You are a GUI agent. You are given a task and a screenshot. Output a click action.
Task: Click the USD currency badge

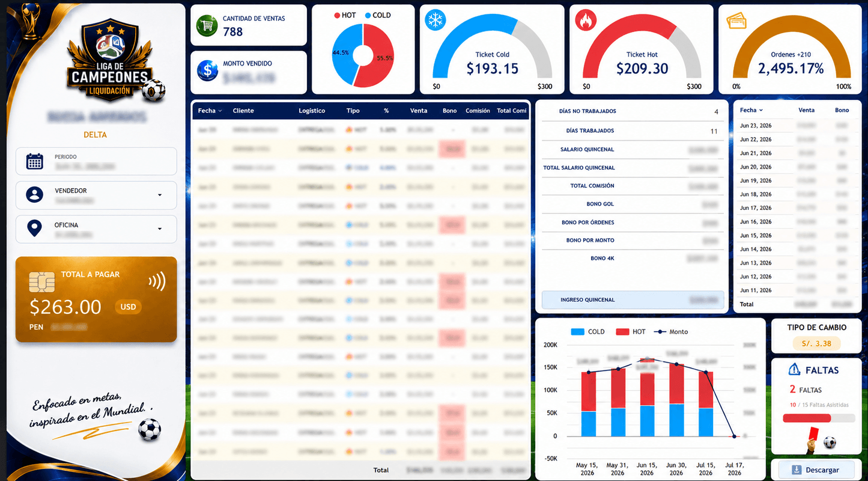128,307
